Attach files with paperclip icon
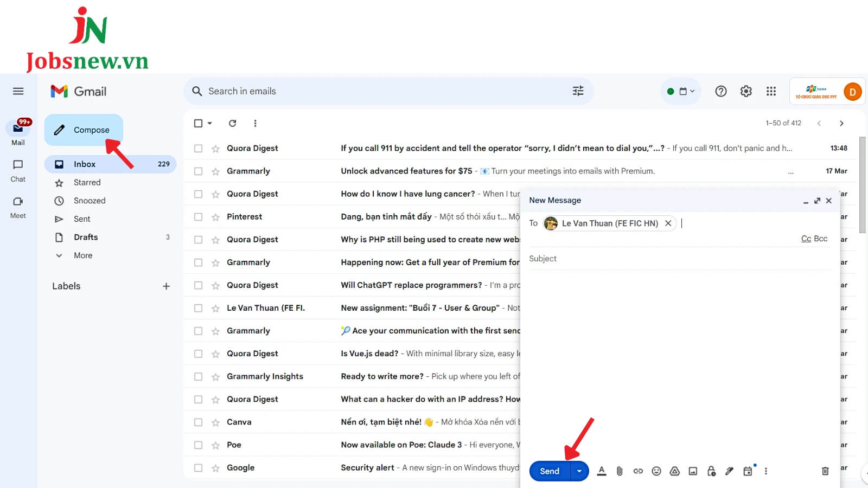The height and width of the screenshot is (488, 868). tap(620, 471)
